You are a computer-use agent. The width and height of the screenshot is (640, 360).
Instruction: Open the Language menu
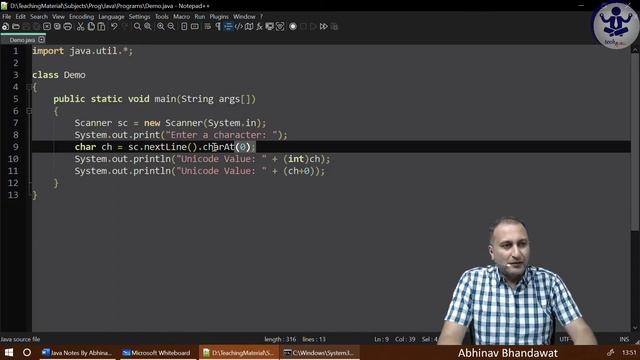click(111, 17)
